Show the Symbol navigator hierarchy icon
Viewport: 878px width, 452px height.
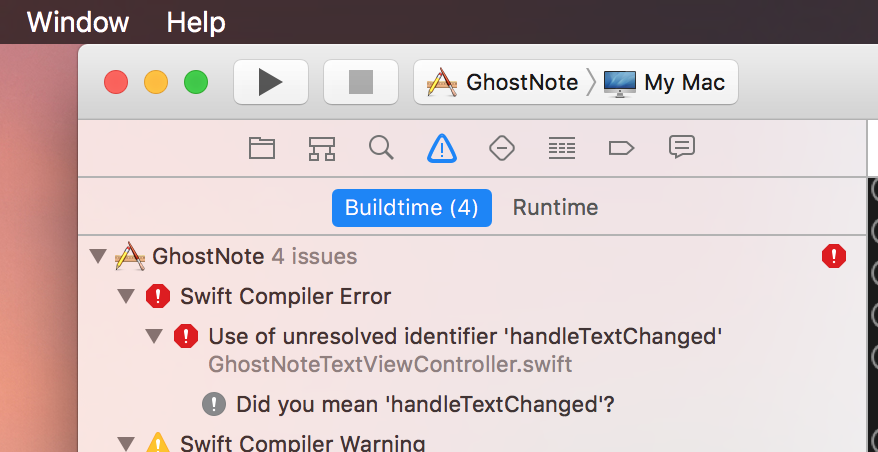[x=321, y=149]
